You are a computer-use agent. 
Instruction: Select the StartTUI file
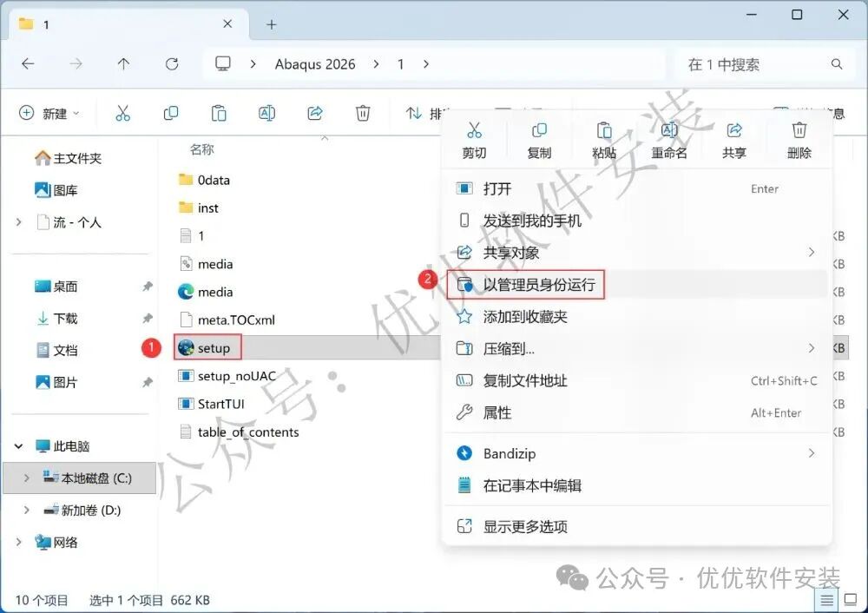pos(211,404)
